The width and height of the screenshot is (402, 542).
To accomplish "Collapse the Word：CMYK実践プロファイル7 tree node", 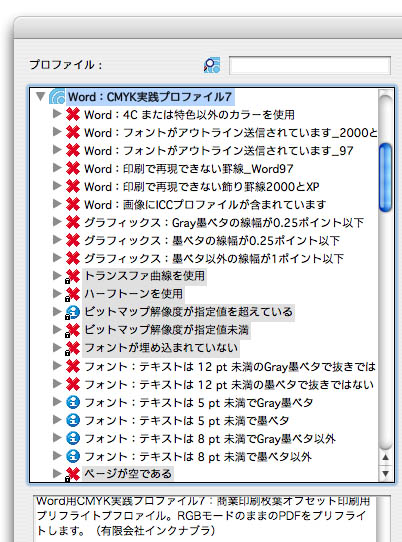I will pyautogui.click(x=41, y=96).
